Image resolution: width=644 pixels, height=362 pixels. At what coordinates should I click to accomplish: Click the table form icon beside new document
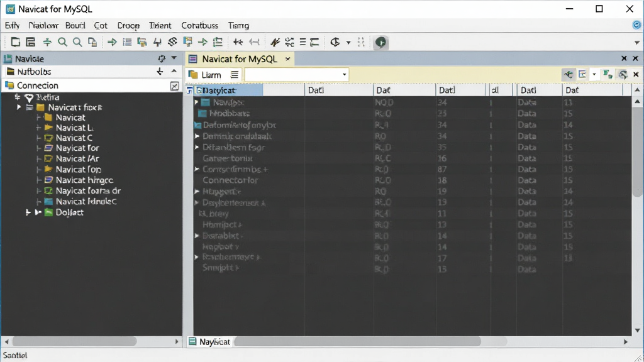coord(30,42)
